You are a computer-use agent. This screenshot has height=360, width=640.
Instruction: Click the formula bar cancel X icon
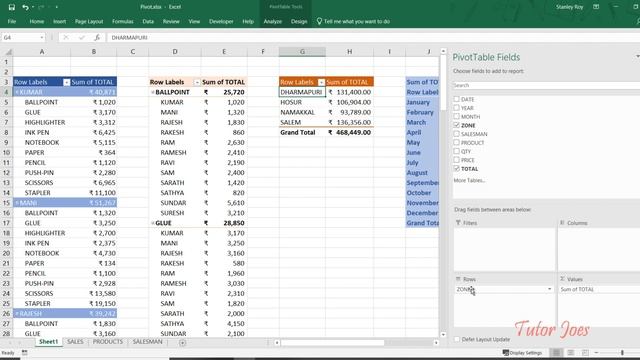tap(66, 38)
